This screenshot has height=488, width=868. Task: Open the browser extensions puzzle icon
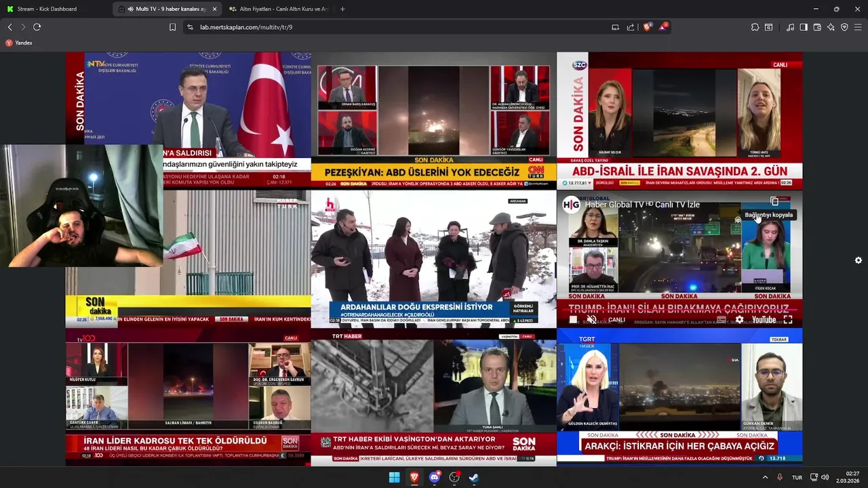(755, 27)
